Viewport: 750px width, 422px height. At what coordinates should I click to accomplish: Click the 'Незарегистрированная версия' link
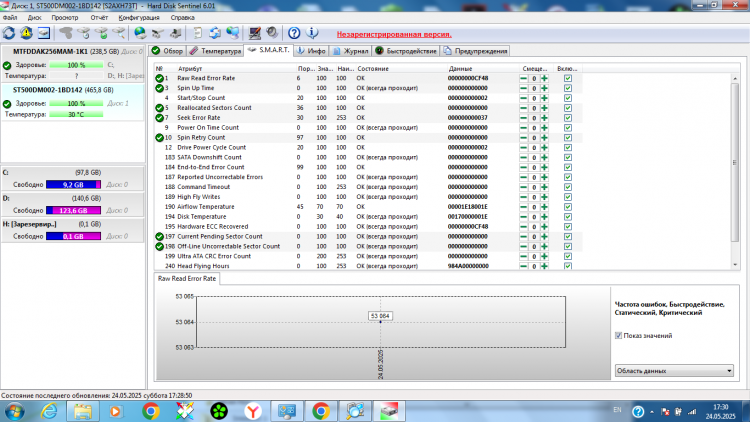click(x=394, y=34)
